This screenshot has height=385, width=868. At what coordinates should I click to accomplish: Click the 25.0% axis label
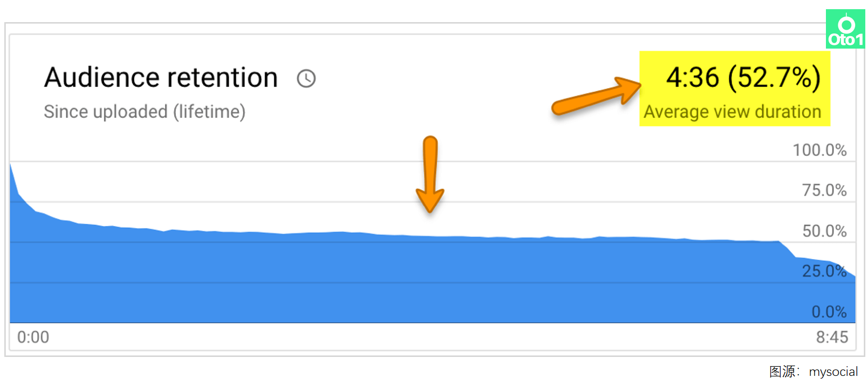pos(824,271)
